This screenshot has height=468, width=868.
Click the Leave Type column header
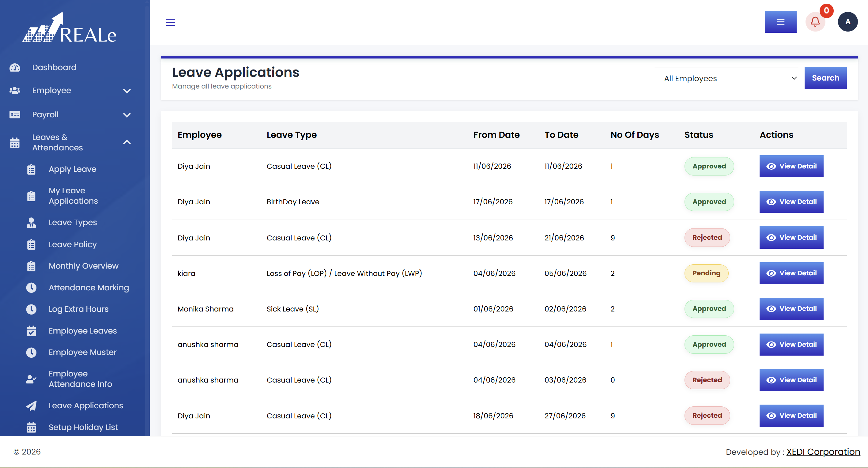pyautogui.click(x=292, y=135)
